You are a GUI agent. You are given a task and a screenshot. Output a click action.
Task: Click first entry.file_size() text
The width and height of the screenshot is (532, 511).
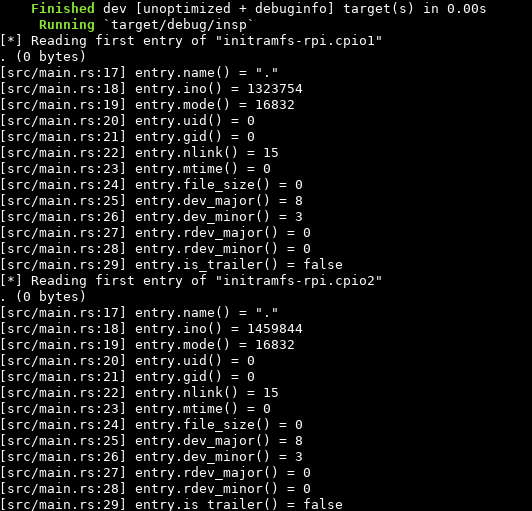coord(202,185)
